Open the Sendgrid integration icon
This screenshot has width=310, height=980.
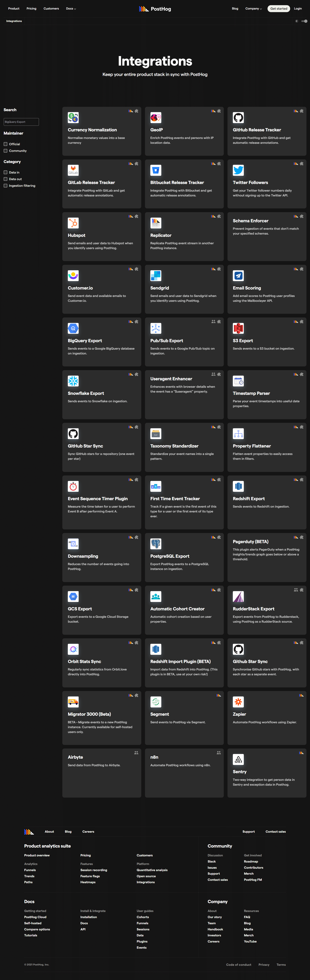(x=156, y=275)
